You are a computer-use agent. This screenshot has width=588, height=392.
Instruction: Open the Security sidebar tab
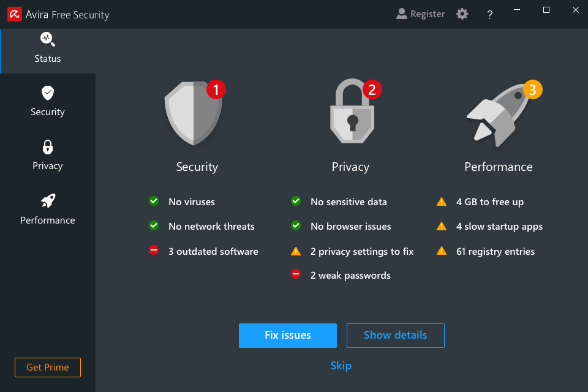(48, 101)
